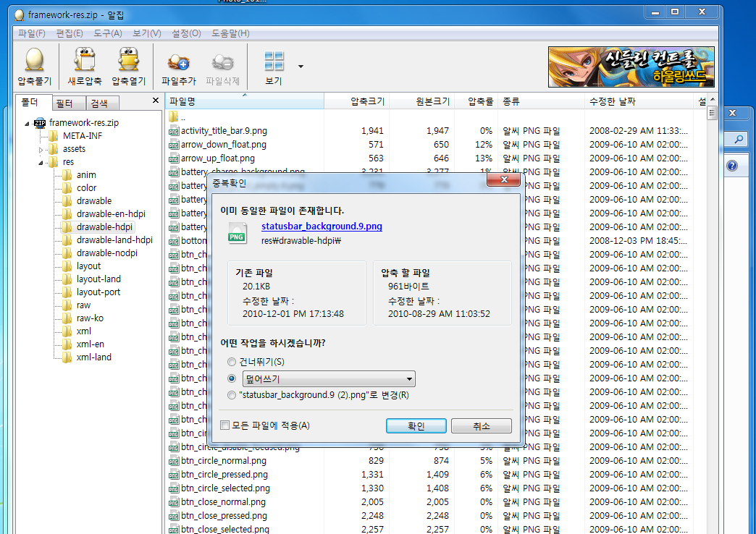Select the rename to statusbar_background.9 (2).png option
Image resolution: width=756 pixels, height=534 pixels.
pos(232,395)
